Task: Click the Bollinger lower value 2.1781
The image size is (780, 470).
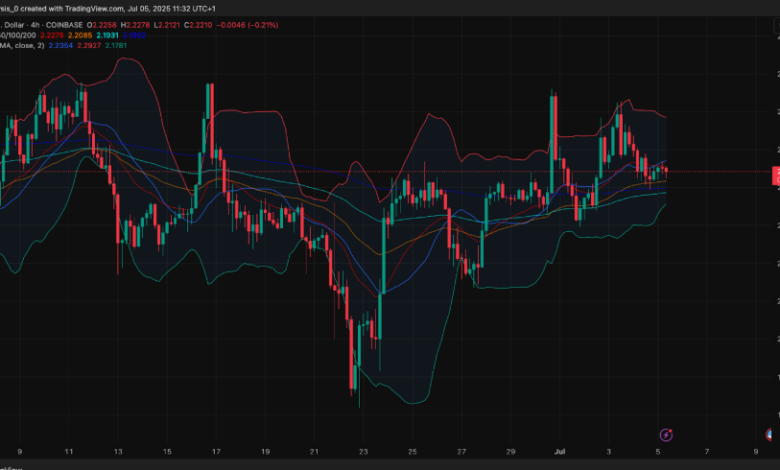Action: pos(116,45)
